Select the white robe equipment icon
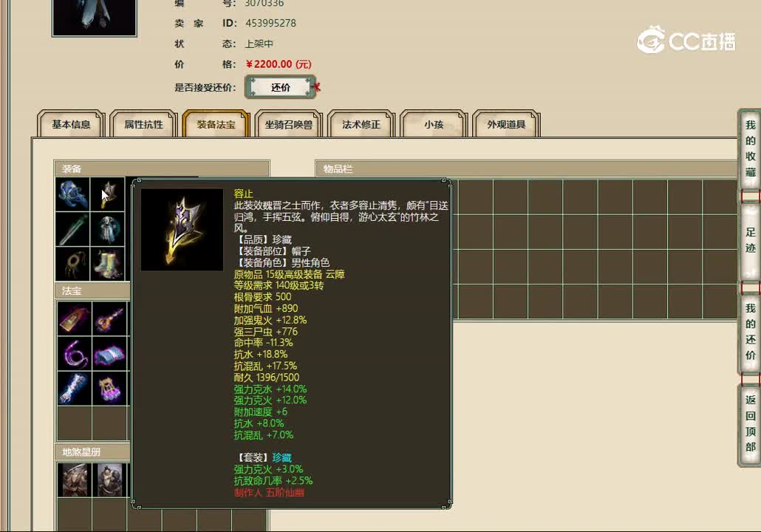761x532 pixels. tap(108, 229)
